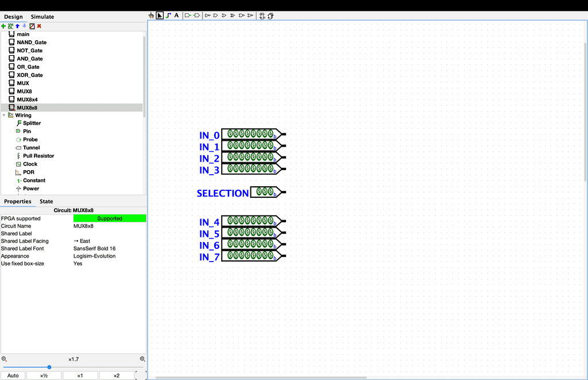588x380 pixels.
Task: Click the green plus add circuit icon
Action: 3,26
